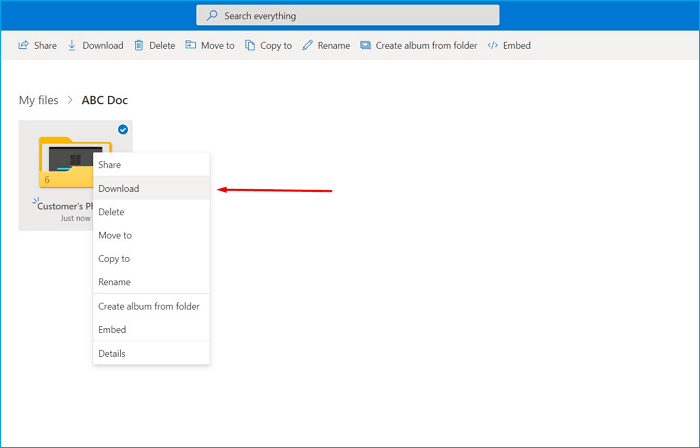Click the Share icon in the toolbar
The height and width of the screenshot is (448, 700).
[x=23, y=46]
